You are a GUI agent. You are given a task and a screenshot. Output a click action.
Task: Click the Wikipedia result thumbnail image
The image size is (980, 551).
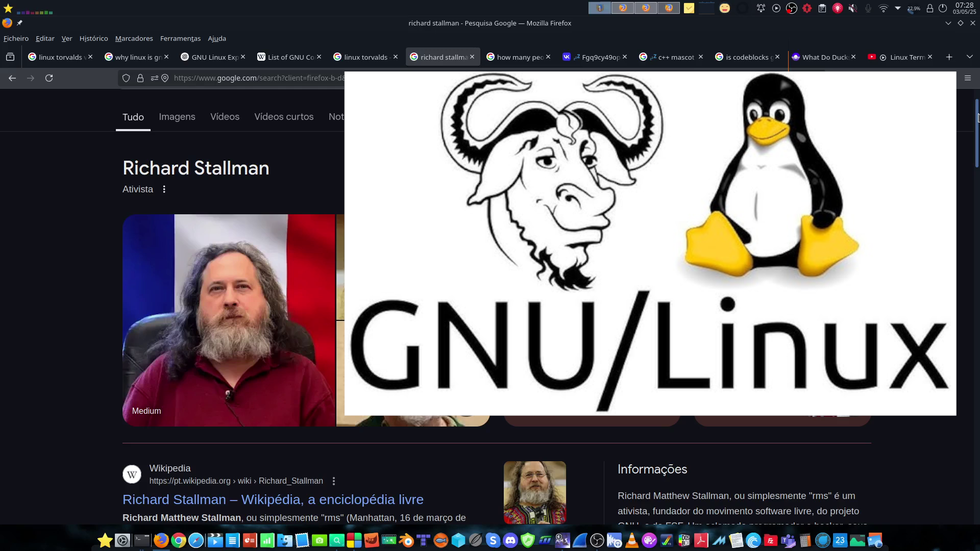(534, 492)
